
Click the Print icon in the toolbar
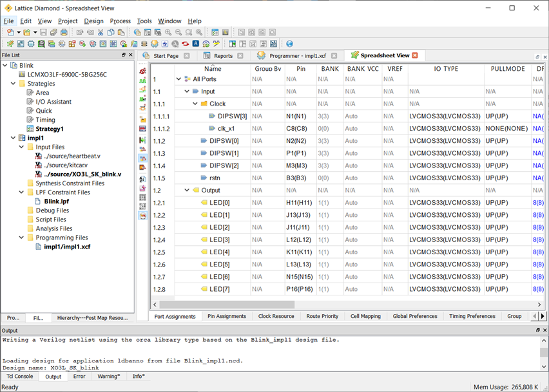point(64,33)
